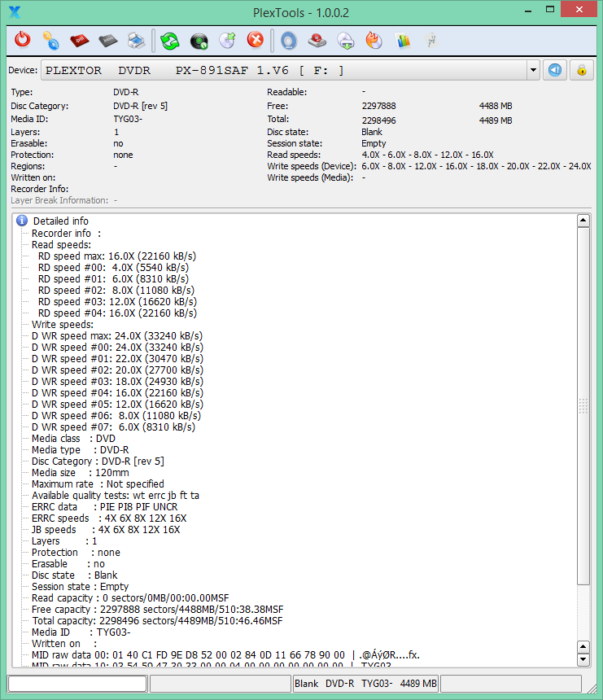Click the disc with green arrow icon

pos(227,40)
